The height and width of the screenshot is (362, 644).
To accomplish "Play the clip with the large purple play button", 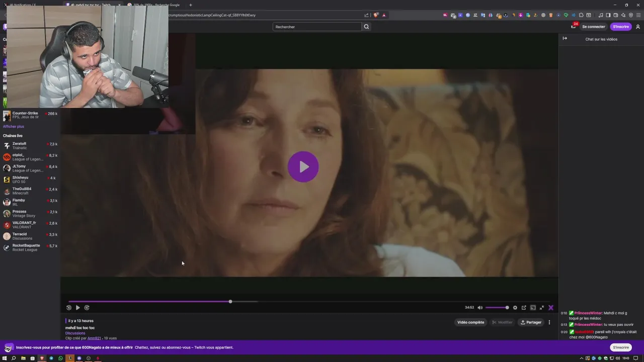I will (303, 166).
